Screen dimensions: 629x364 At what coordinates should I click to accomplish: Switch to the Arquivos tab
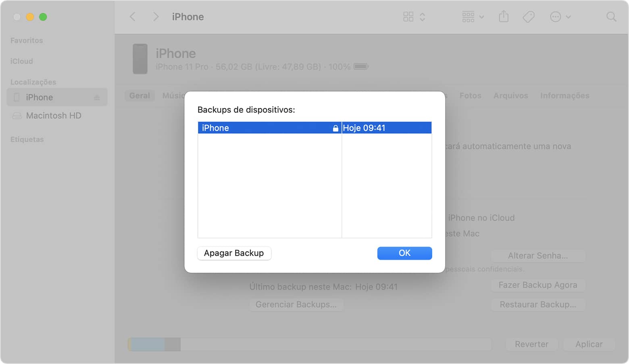[510, 95]
